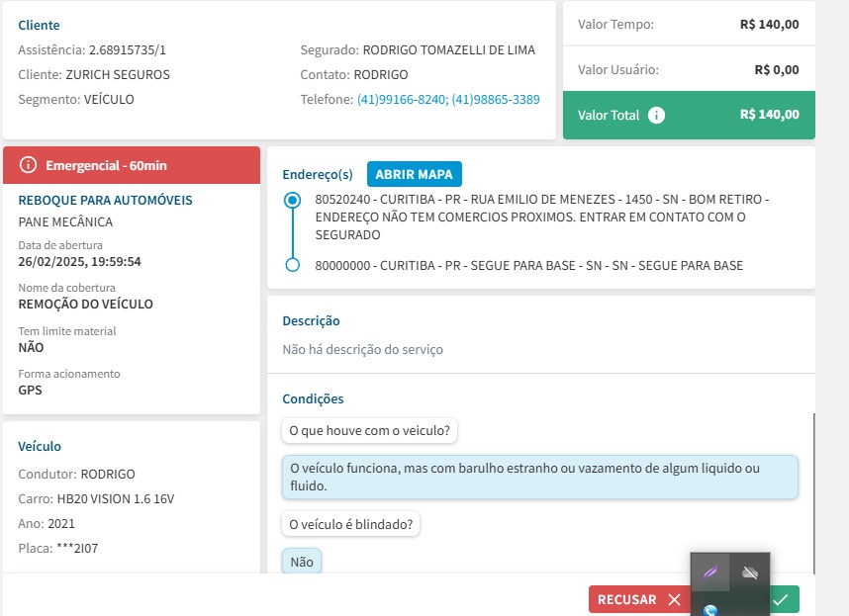The height and width of the screenshot is (616, 849).
Task: Click the car model HB20 VISION 1.6 16V
Action: (116, 498)
